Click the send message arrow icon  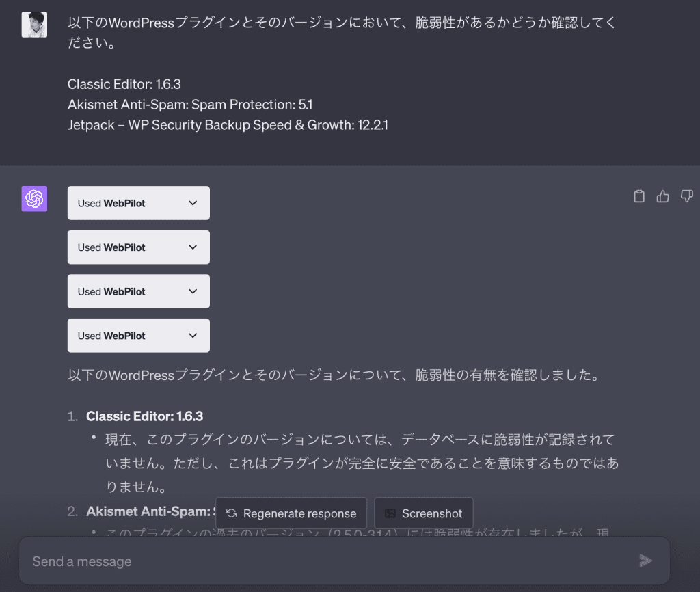click(x=645, y=561)
